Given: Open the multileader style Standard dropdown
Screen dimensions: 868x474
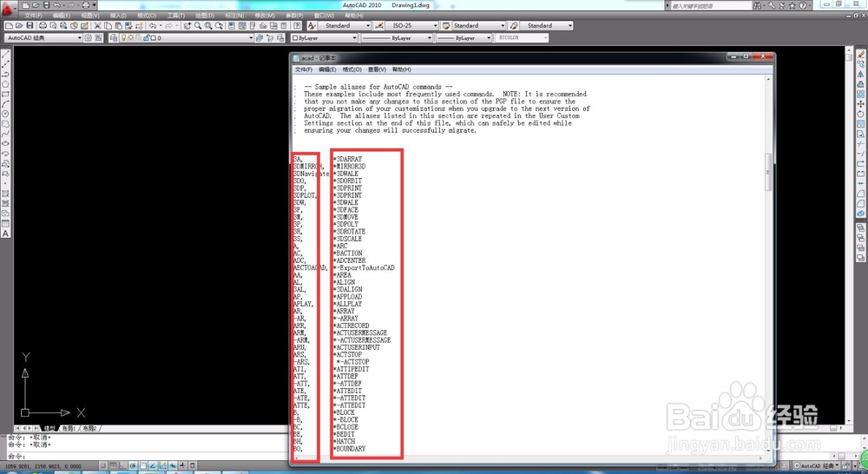Looking at the screenshot, I should [546, 25].
